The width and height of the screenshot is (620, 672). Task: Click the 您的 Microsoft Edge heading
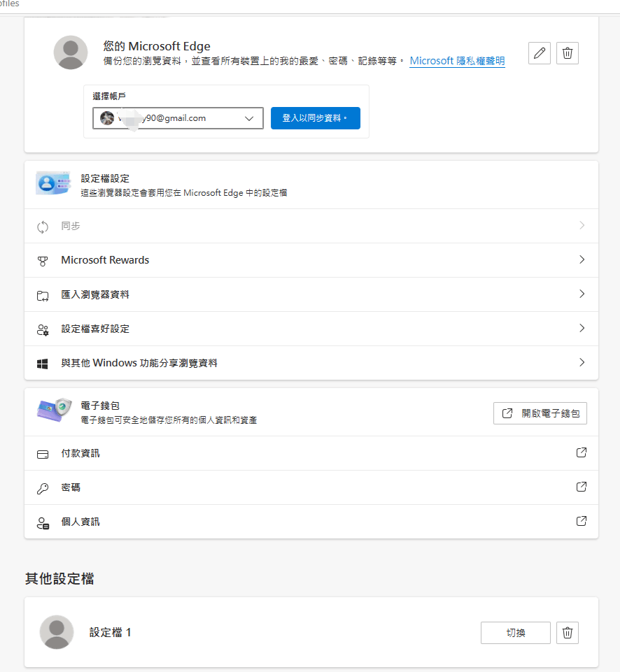pyautogui.click(x=157, y=46)
